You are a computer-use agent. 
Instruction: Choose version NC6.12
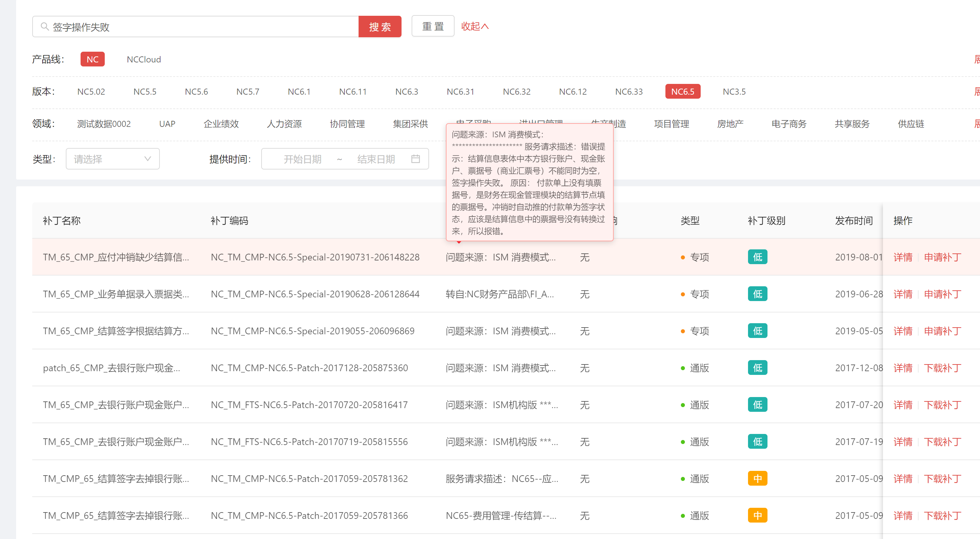[x=572, y=92]
